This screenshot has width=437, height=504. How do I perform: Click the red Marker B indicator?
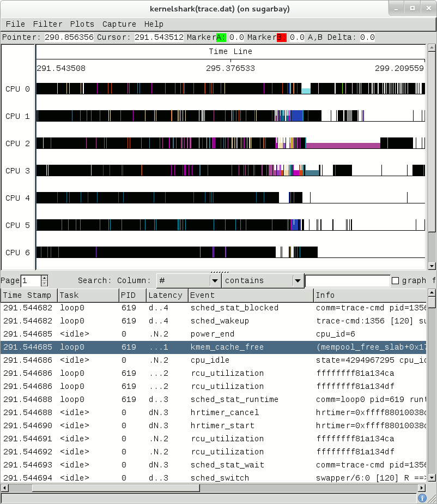coord(281,38)
